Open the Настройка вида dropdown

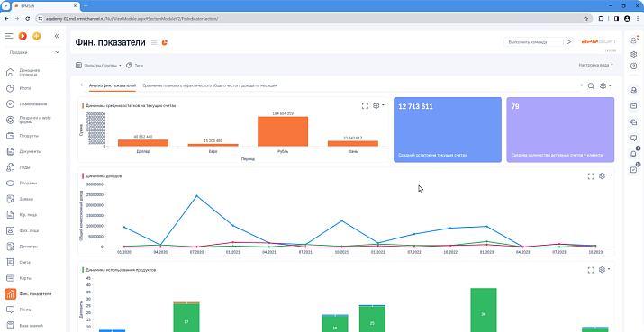coord(596,65)
